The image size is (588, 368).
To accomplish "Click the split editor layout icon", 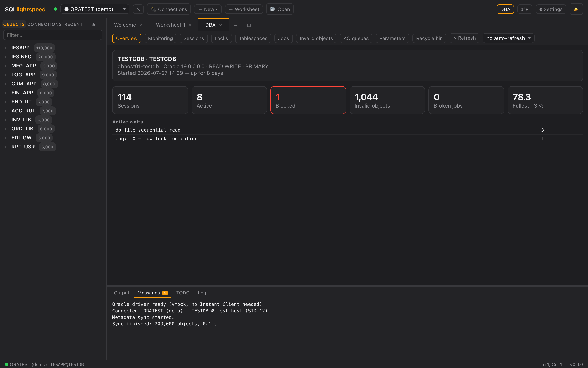I will pyautogui.click(x=249, y=25).
